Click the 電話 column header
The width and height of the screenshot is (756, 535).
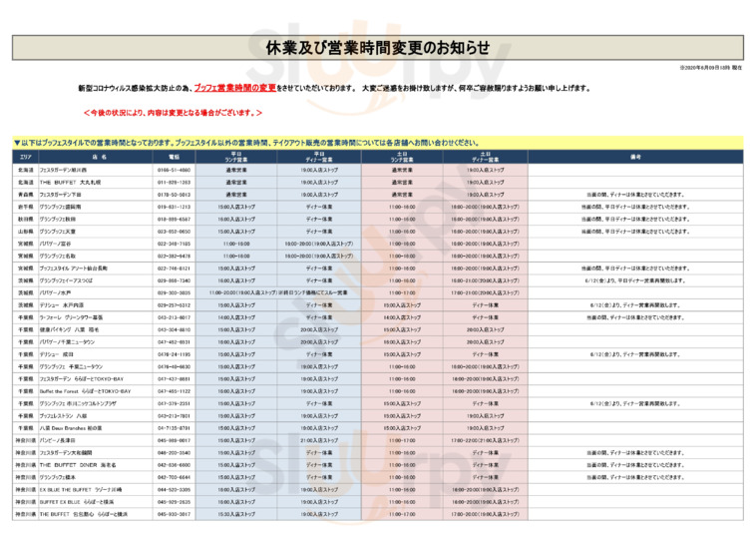pyautogui.click(x=175, y=157)
